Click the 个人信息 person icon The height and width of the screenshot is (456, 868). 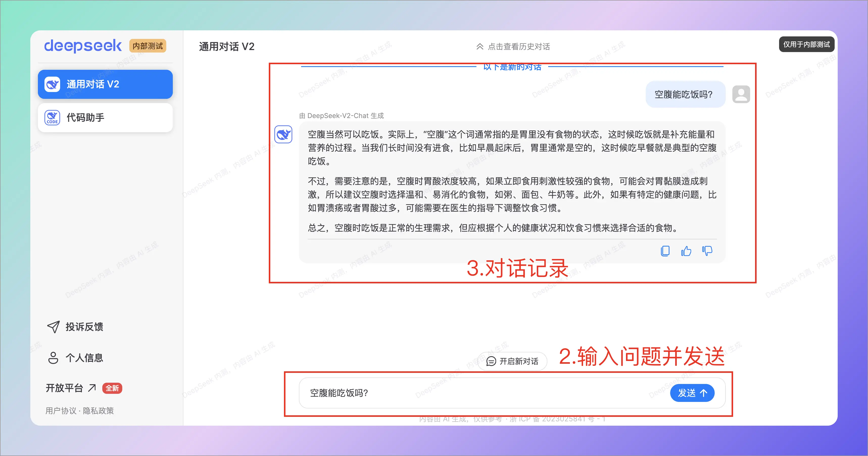[x=53, y=358]
